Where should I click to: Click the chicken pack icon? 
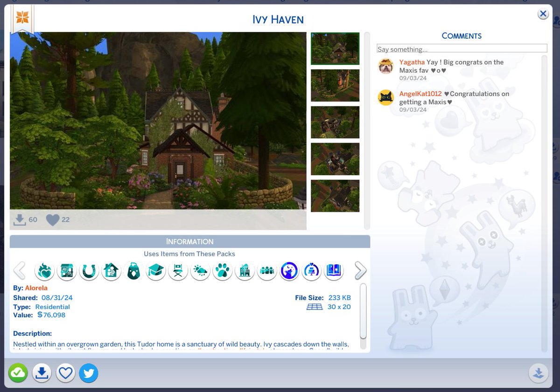pyautogui.click(x=133, y=270)
